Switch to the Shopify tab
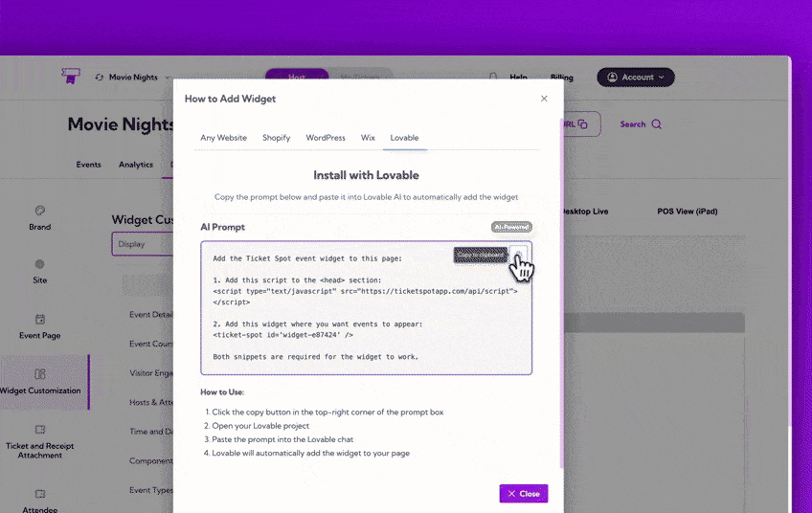The width and height of the screenshot is (812, 513). 276,138
